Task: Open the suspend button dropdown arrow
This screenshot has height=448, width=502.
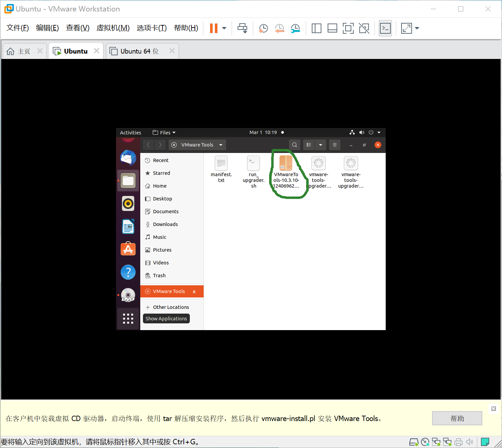Action: (224, 28)
